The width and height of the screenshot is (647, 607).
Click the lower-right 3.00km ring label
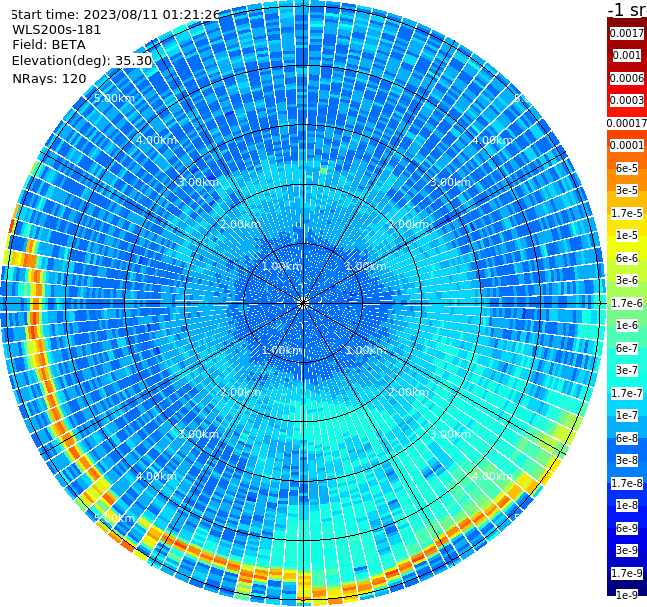coord(451,434)
